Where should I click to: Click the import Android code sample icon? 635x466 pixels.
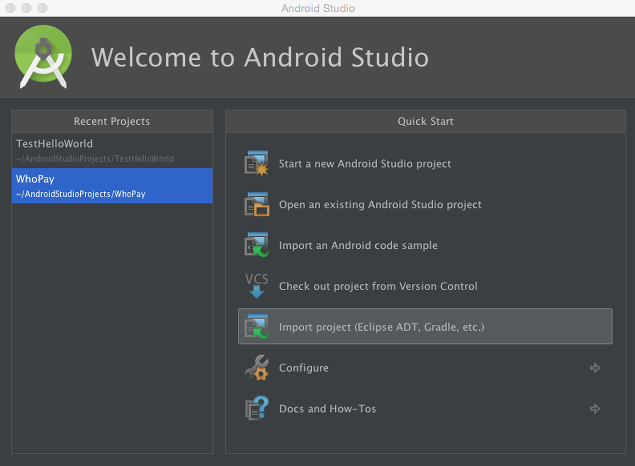256,245
